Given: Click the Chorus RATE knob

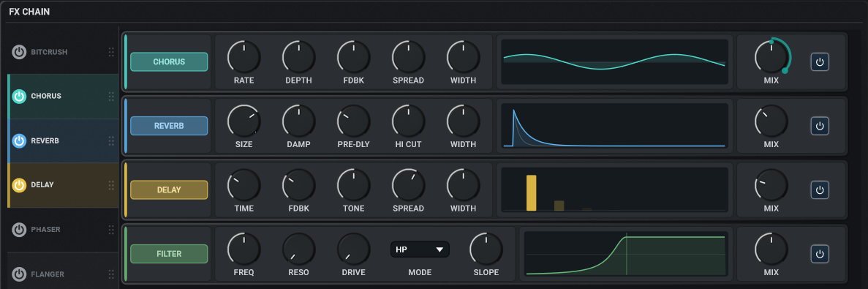Looking at the screenshot, I should point(244,57).
